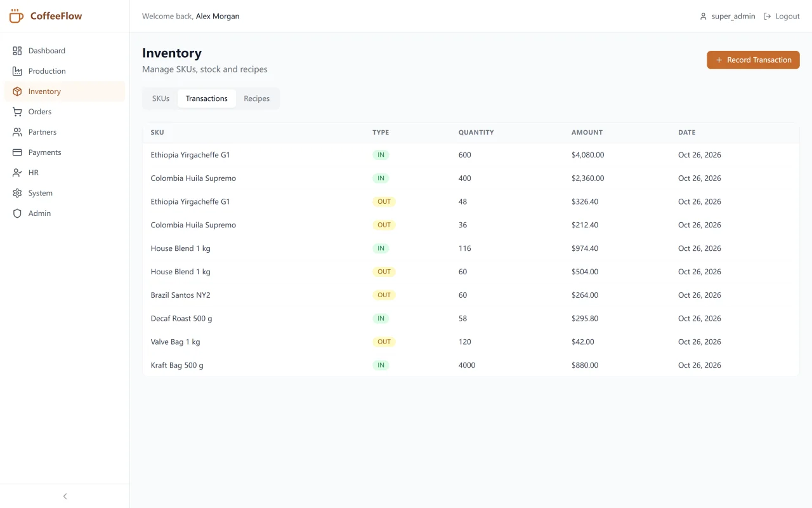The height and width of the screenshot is (508, 812).
Task: Click the Admin shield icon
Action: coord(17,213)
